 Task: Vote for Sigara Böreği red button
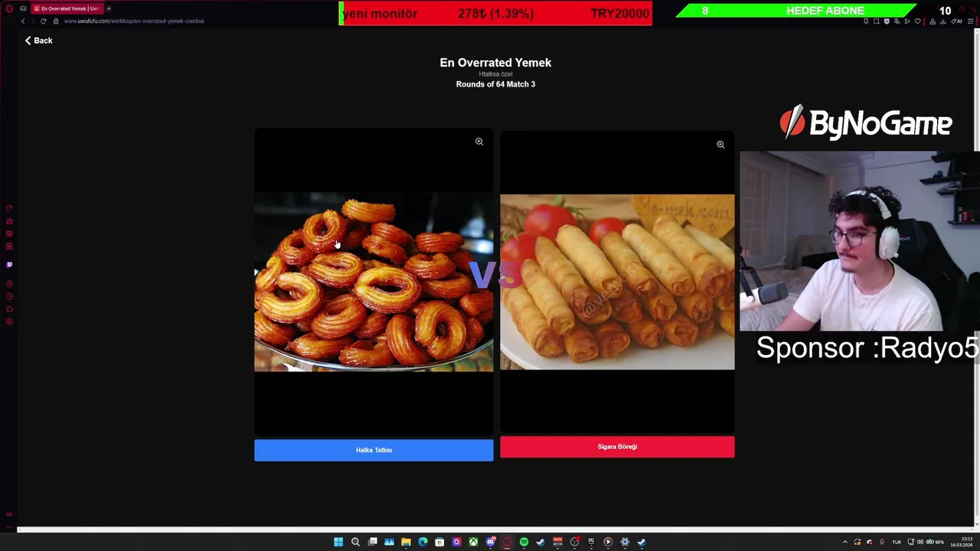point(617,447)
